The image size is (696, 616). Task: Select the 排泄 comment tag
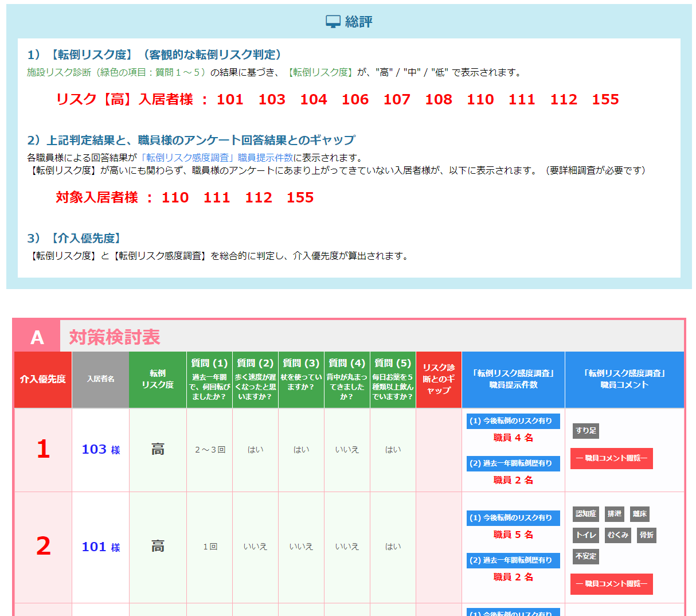click(614, 514)
